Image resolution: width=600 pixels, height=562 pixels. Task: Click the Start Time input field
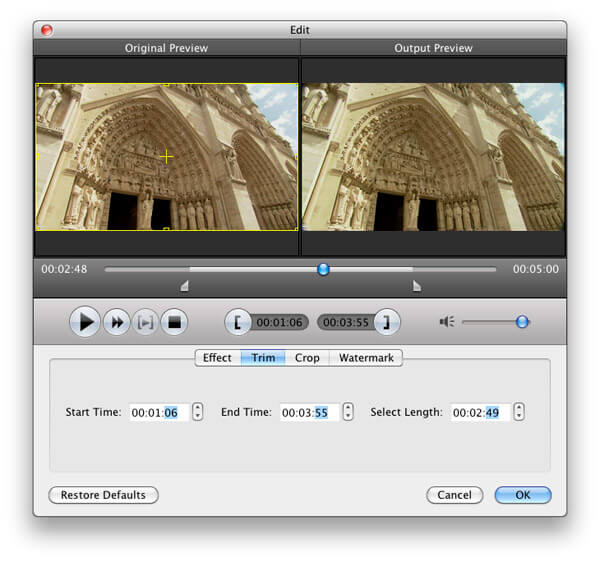click(x=159, y=412)
